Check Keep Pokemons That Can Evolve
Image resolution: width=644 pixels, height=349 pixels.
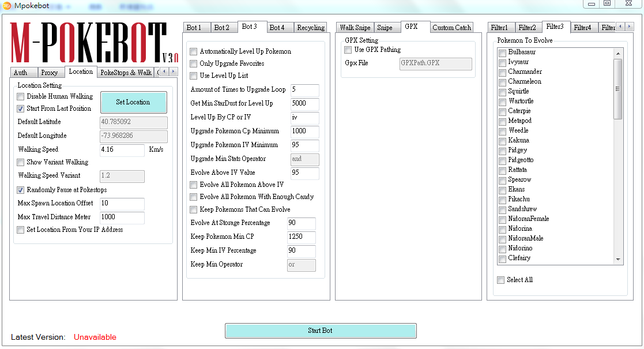[194, 209]
